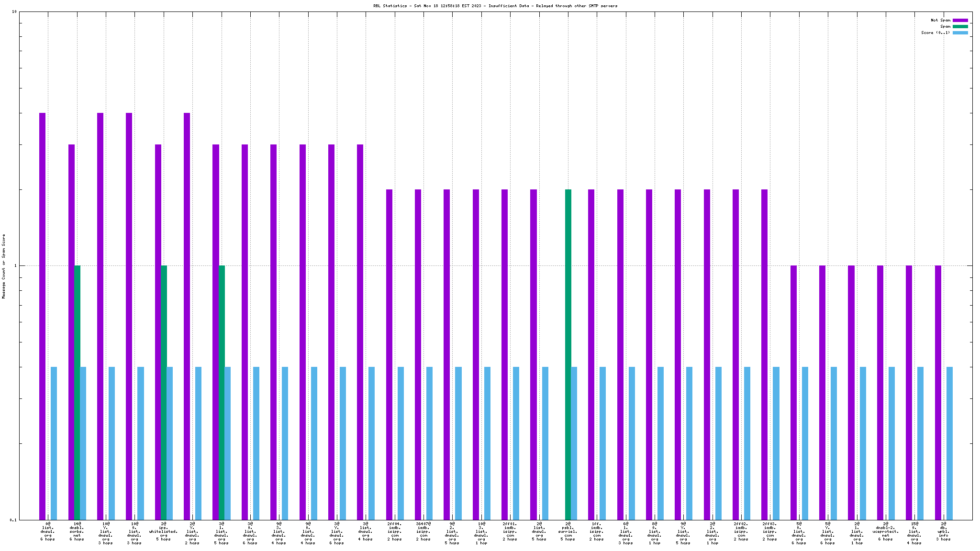This screenshot has height=551, width=980.
Task: Click the purple bar for 0@ list.dnswl.org
Action: tap(43, 316)
